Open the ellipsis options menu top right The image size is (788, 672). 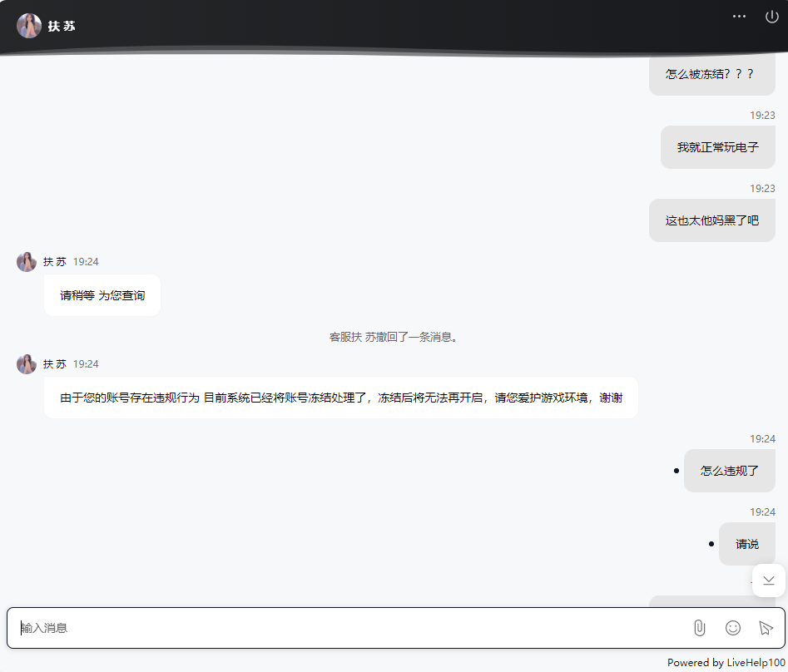[739, 16]
